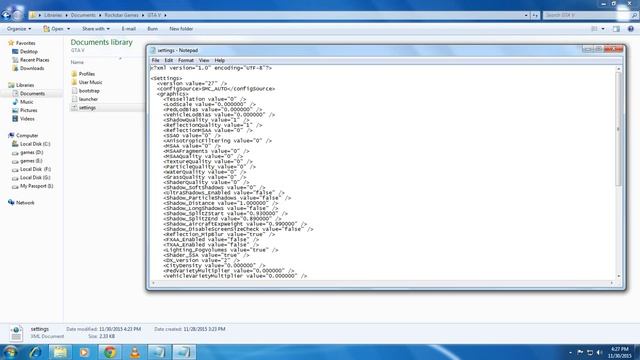Open the File menu in Notepad
Viewport: 640px width, 360px height.
click(156, 60)
